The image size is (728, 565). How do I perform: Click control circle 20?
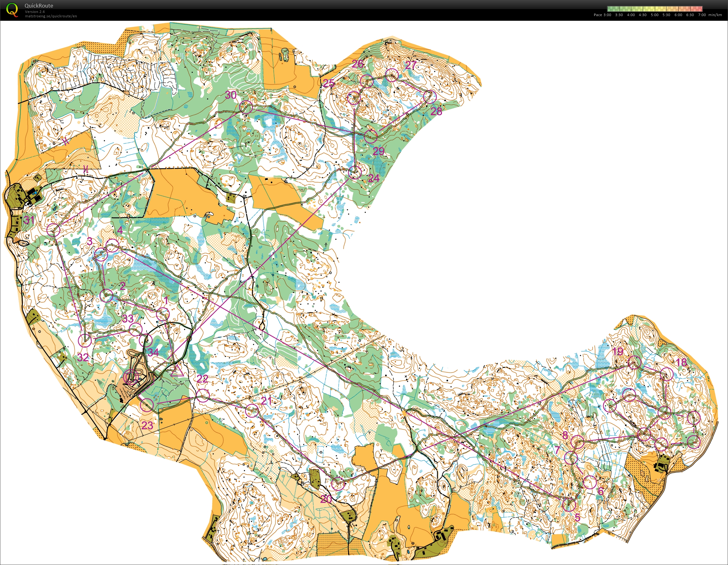[x=338, y=484]
